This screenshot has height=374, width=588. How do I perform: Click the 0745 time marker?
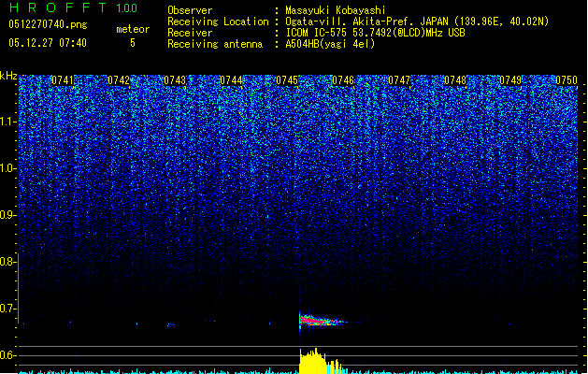[x=287, y=80]
